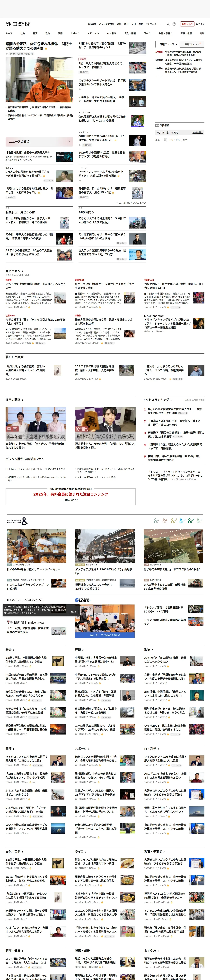The width and height of the screenshot is (210, 980).
Task: Click the weather icon next to 東京
Action: [x=165, y=140]
